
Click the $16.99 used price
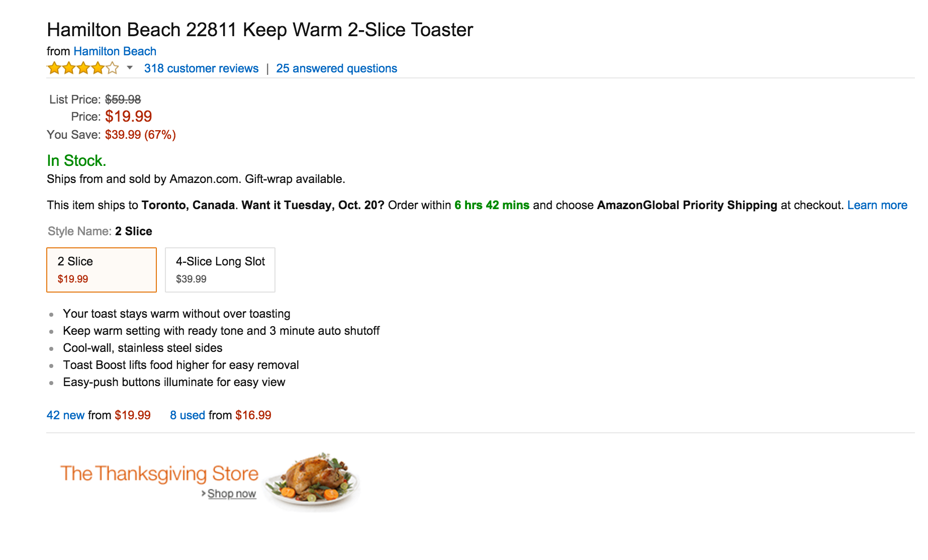point(253,415)
